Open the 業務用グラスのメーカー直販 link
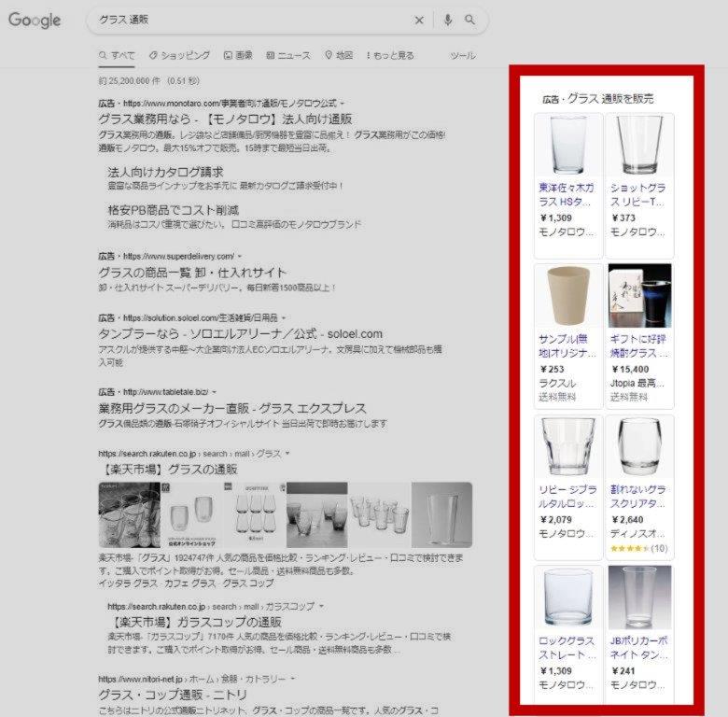 tap(232, 409)
